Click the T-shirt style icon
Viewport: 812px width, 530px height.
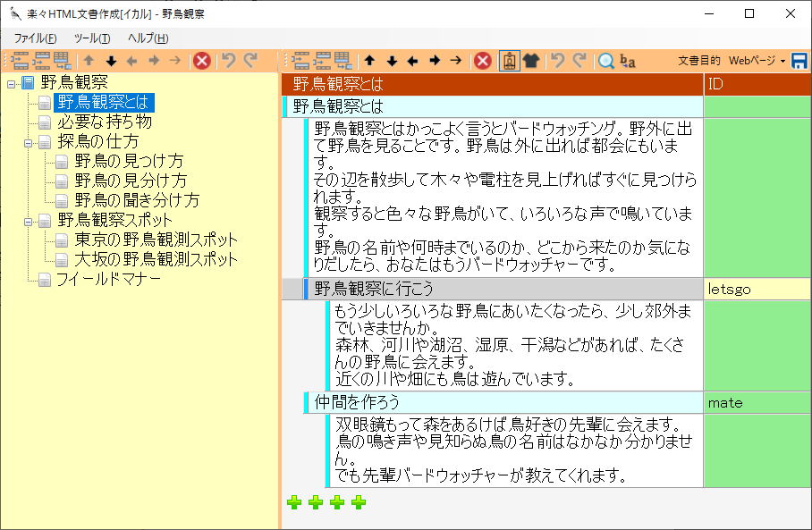point(531,61)
